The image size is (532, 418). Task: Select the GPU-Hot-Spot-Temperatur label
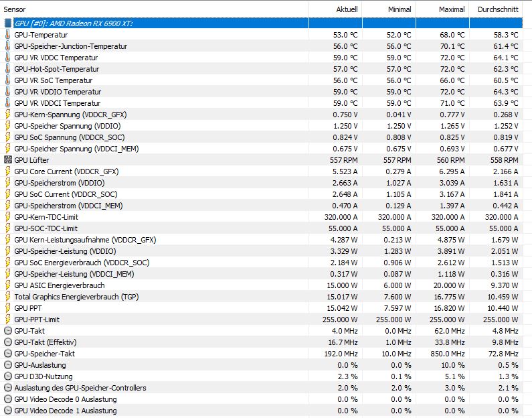click(x=57, y=69)
